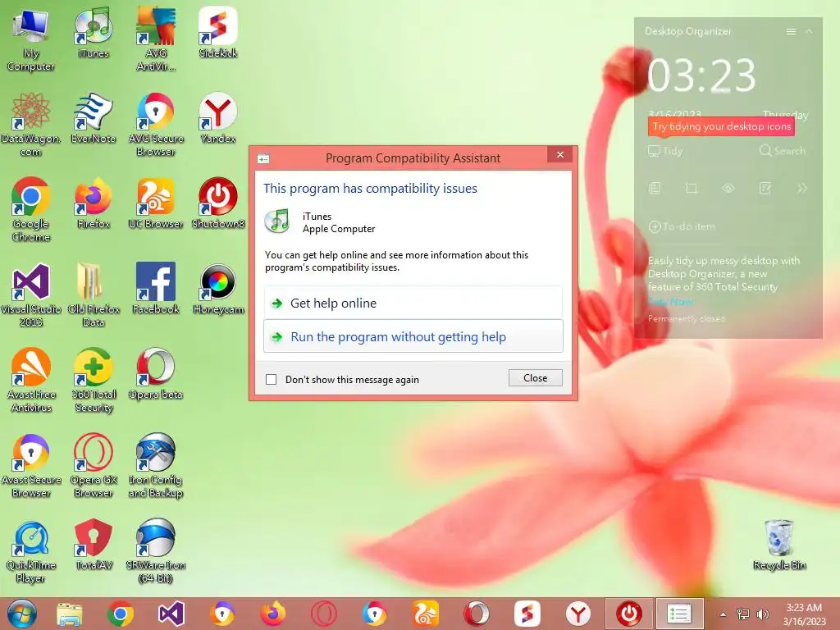Select the Facebook desktop shortcut
The width and height of the screenshot is (840, 630).
tap(155, 289)
